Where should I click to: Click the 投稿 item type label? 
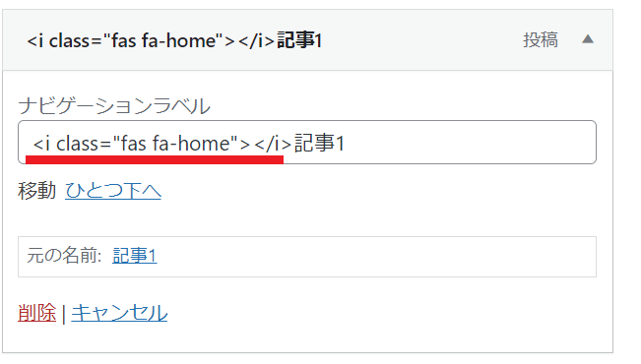pos(541,40)
